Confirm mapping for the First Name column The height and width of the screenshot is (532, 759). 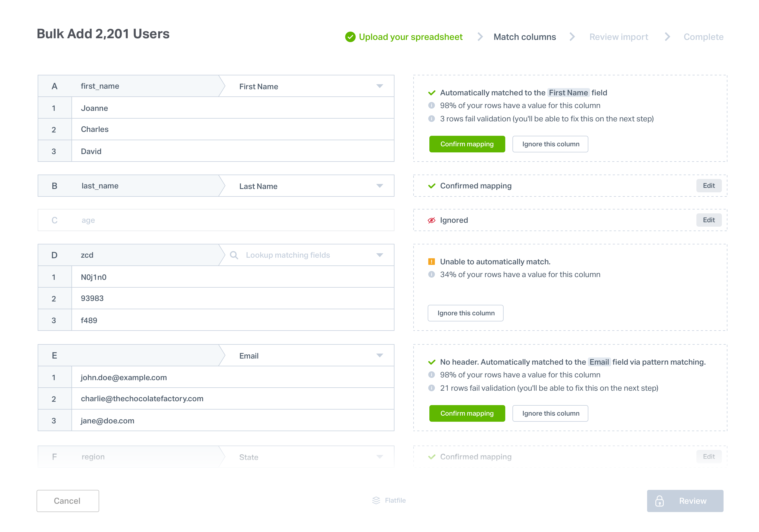(467, 144)
